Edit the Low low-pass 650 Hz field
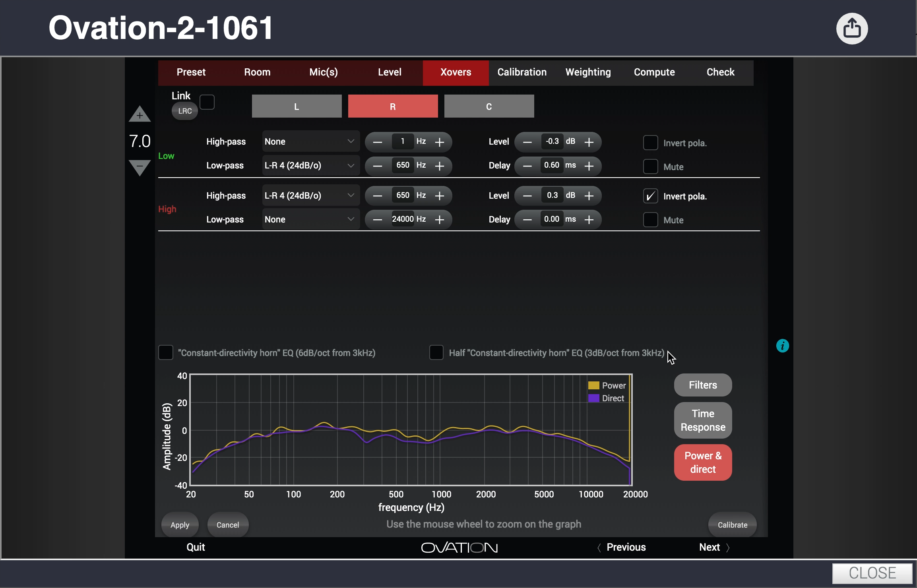 403,165
